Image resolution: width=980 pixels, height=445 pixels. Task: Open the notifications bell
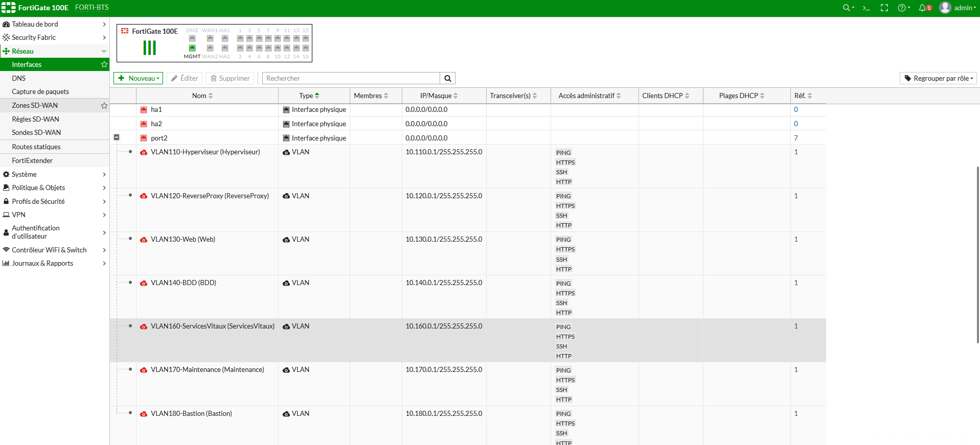(x=924, y=8)
